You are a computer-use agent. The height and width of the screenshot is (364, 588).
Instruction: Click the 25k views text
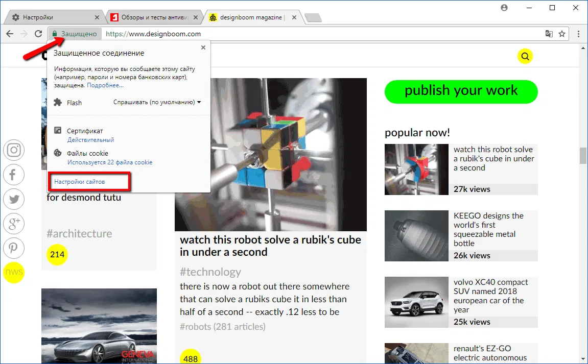coord(472,322)
